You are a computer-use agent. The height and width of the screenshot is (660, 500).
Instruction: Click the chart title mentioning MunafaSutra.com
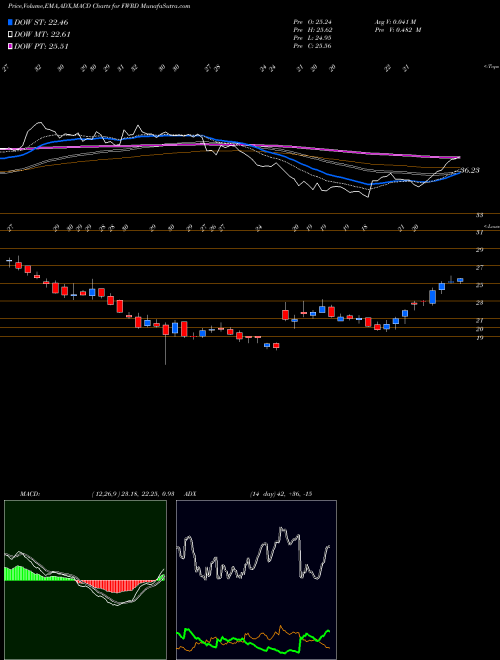(99, 6)
